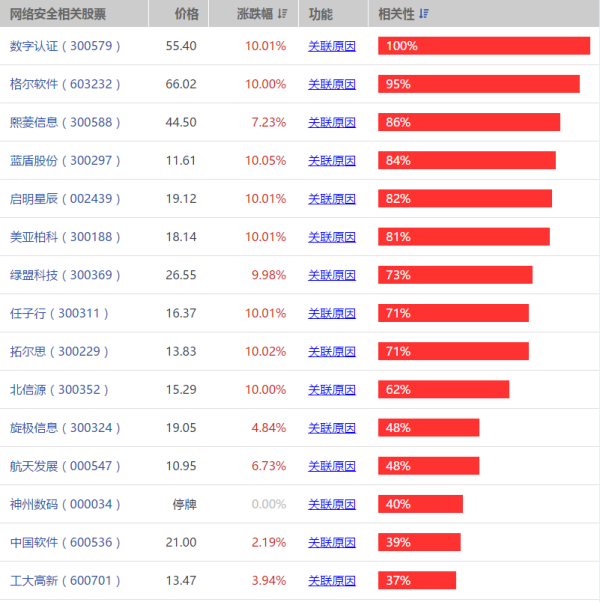This screenshot has height=602, width=600.
Task: Sort by 相关性 using its sort icon
Action: (x=424, y=14)
